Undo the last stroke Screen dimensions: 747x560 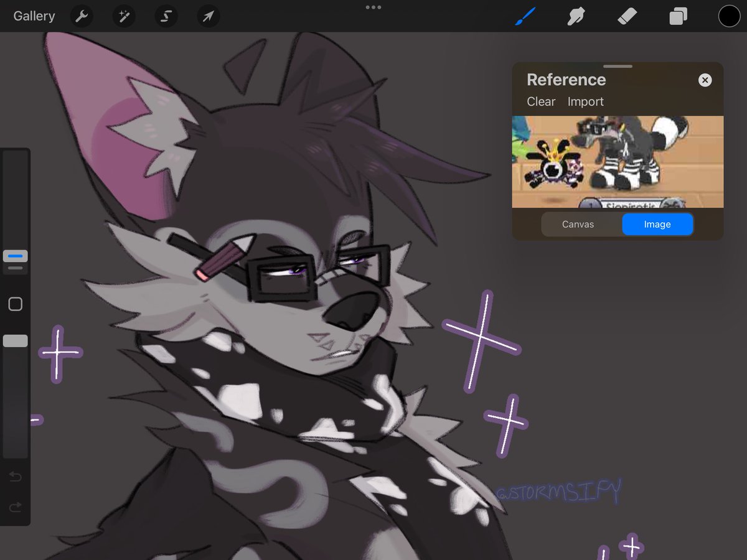pyautogui.click(x=15, y=477)
